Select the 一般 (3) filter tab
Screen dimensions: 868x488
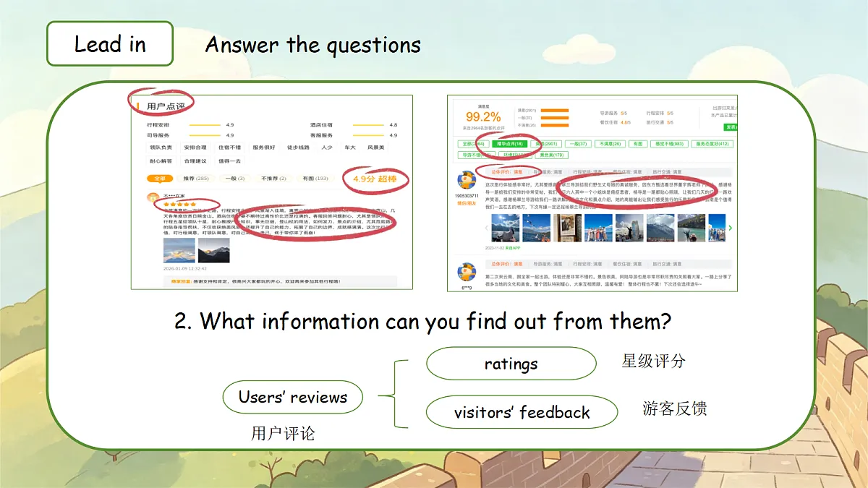point(235,179)
